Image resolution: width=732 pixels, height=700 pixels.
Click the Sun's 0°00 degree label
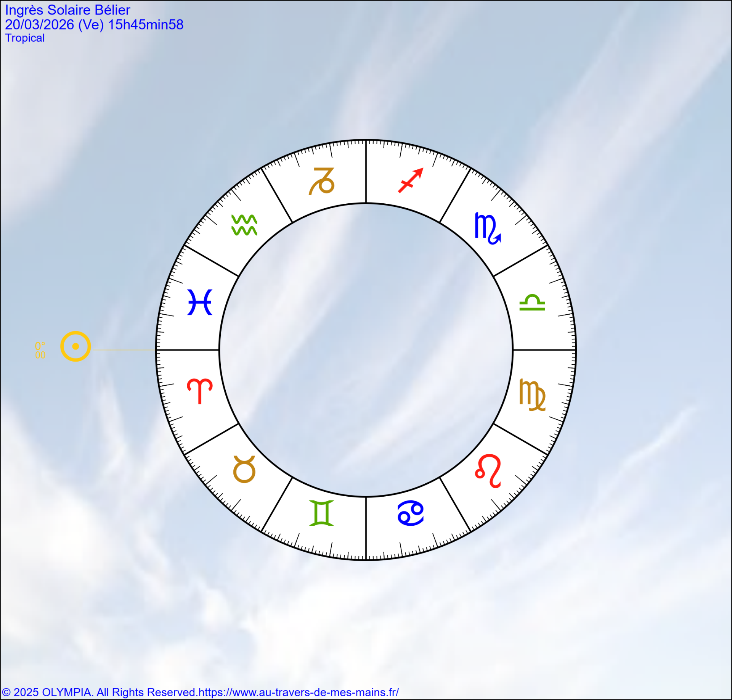click(x=40, y=351)
